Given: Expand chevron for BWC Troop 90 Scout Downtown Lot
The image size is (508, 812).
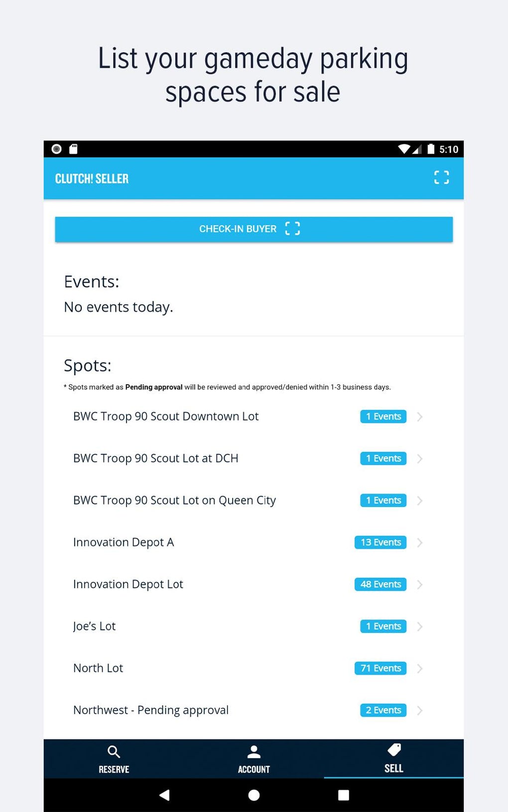Looking at the screenshot, I should click(x=420, y=416).
